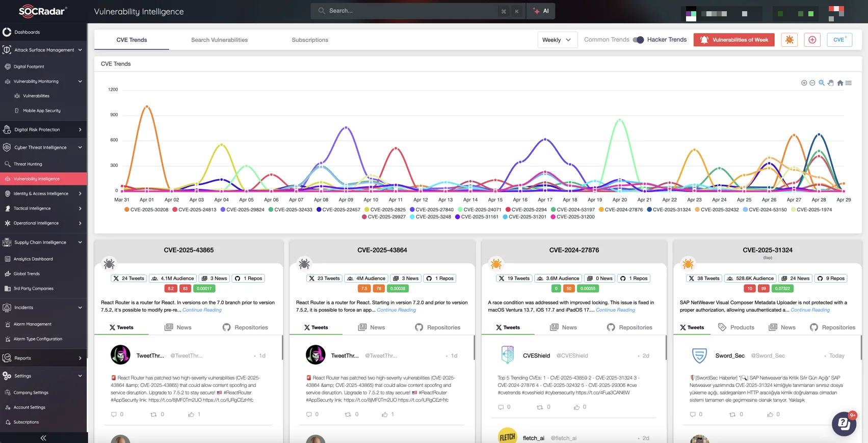Toggle Common Trends / Hacker Trends switch

click(638, 40)
